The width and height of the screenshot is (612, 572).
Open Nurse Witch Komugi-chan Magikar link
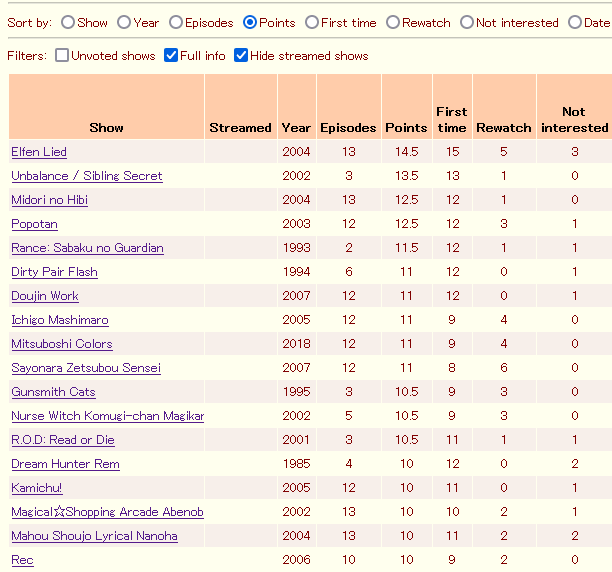pos(108,416)
